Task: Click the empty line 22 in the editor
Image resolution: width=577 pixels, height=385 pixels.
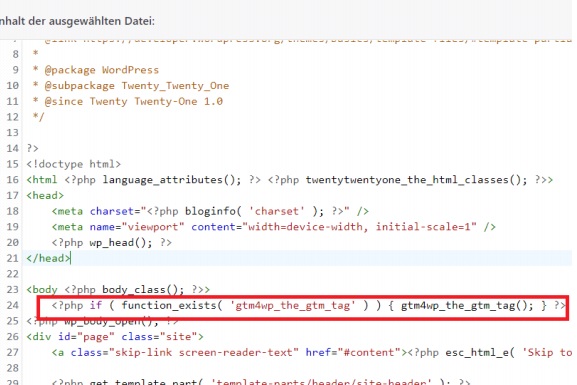Action: pos(298,274)
